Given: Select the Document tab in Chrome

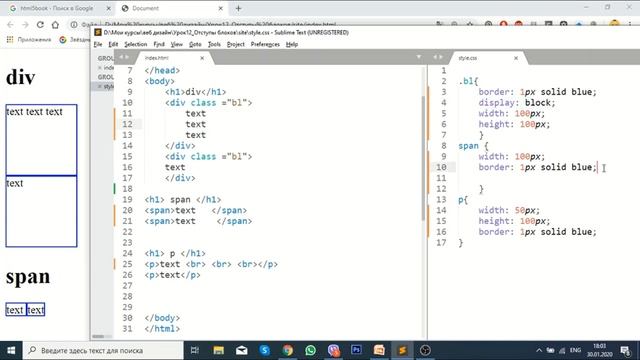Looking at the screenshot, I should (173, 8).
